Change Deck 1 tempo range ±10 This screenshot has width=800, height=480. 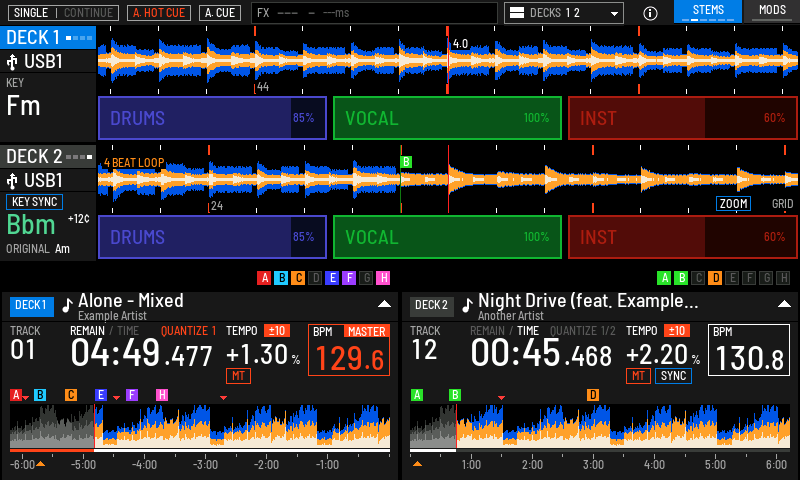(x=277, y=331)
